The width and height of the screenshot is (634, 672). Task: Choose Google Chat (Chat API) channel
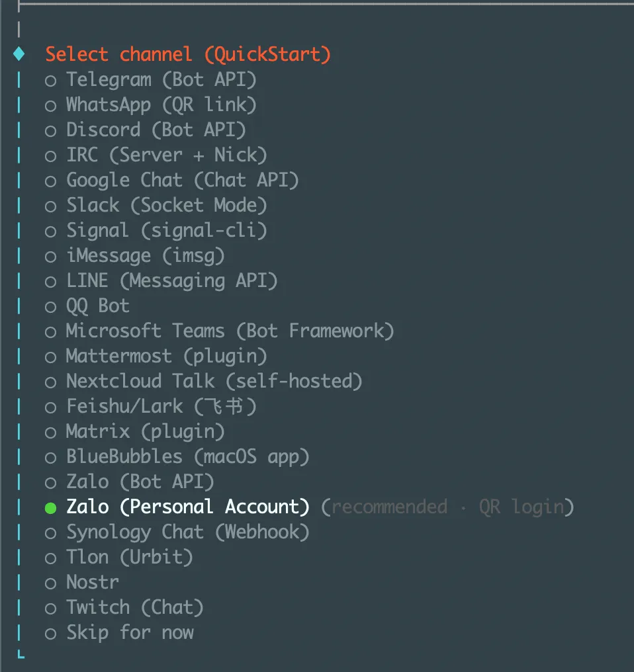(51, 181)
